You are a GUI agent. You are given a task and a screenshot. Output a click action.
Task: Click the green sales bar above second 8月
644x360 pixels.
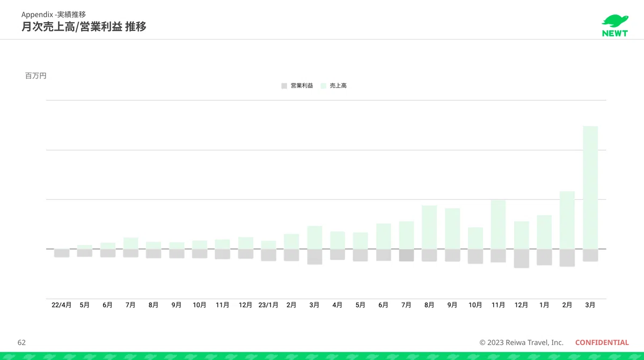(x=429, y=227)
